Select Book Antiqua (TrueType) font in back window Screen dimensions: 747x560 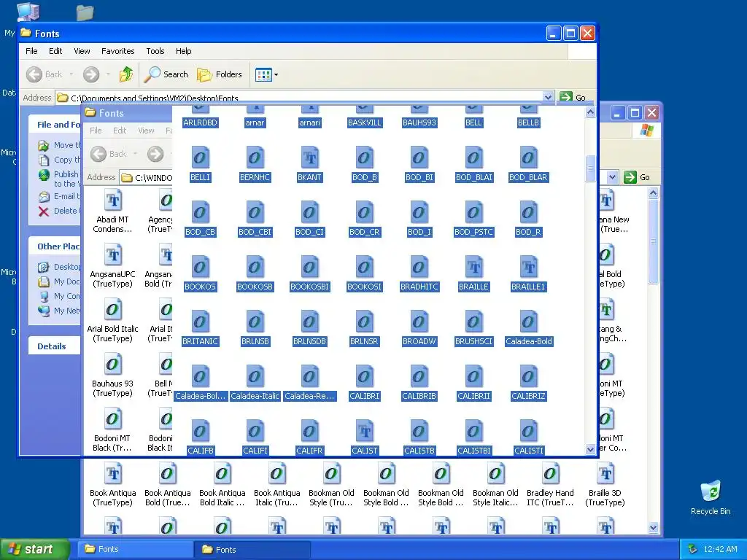(x=113, y=475)
